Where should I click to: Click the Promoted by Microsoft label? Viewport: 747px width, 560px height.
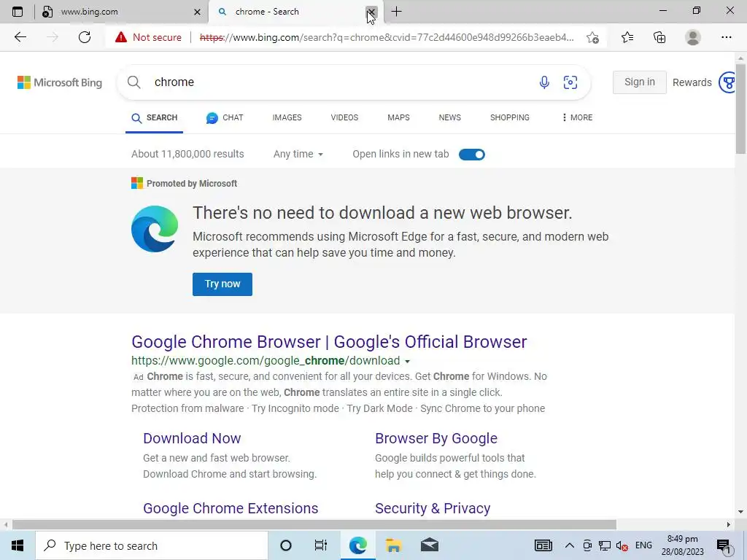(192, 183)
